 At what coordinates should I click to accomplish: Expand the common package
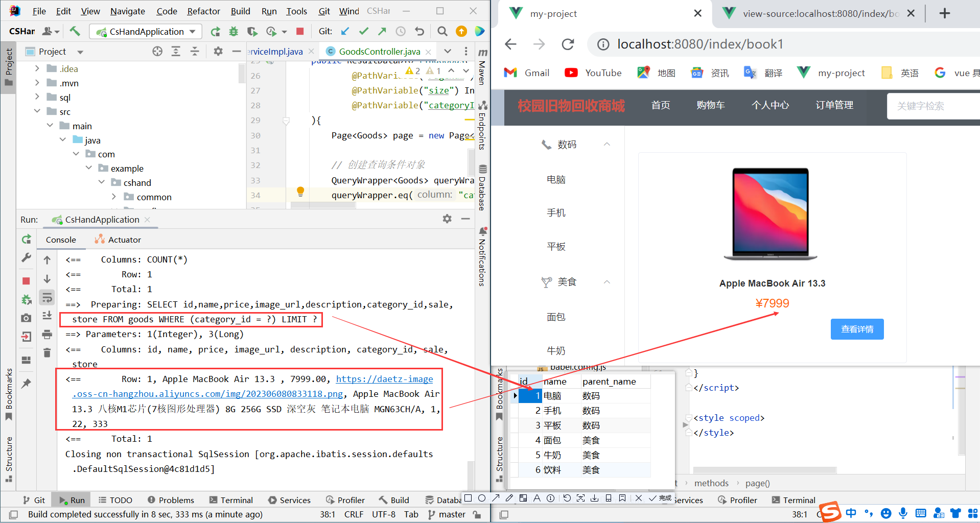point(113,197)
